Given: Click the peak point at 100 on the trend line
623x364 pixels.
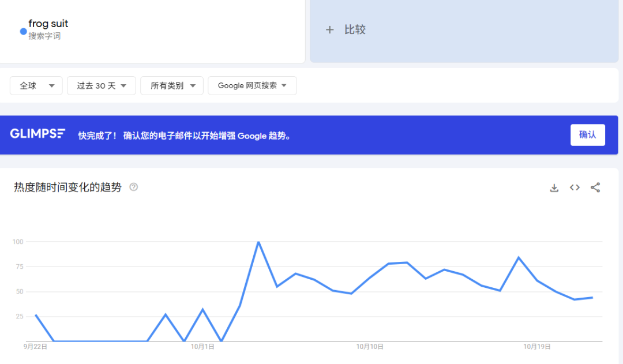Looking at the screenshot, I should point(258,242).
